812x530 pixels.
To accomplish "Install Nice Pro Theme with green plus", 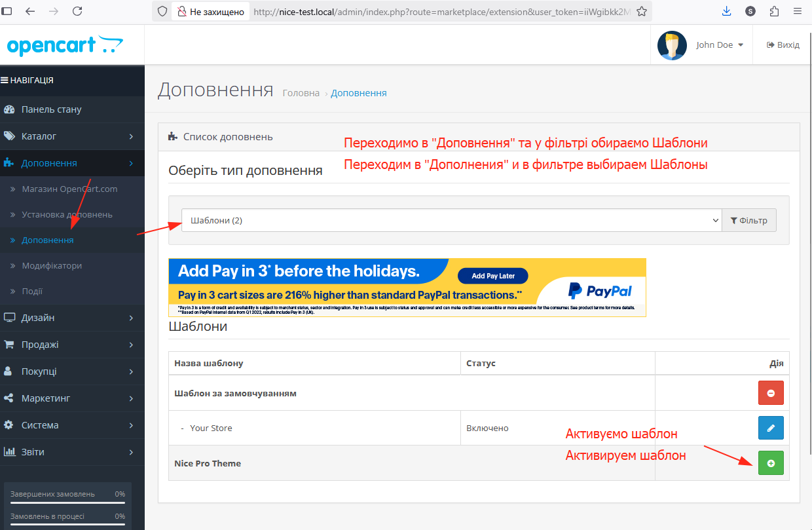I will point(771,463).
